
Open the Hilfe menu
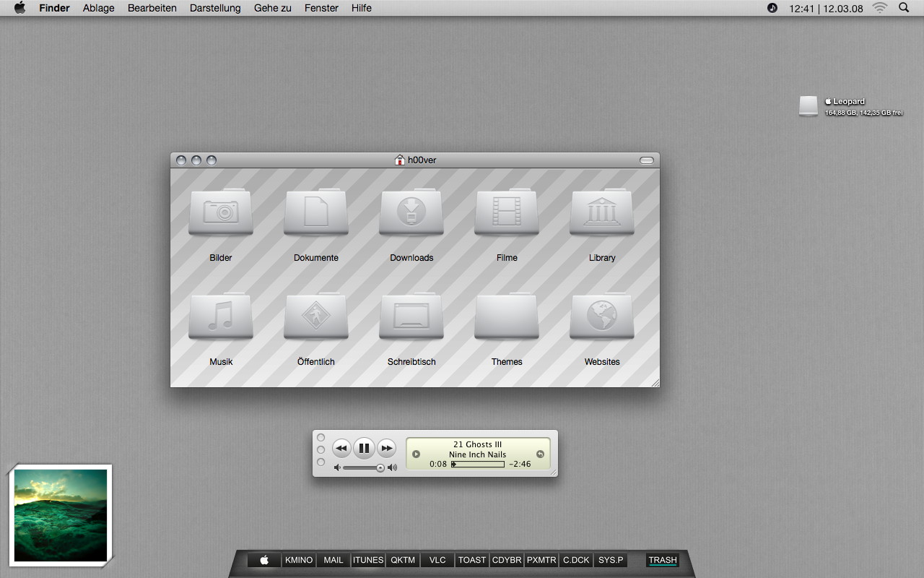(362, 8)
